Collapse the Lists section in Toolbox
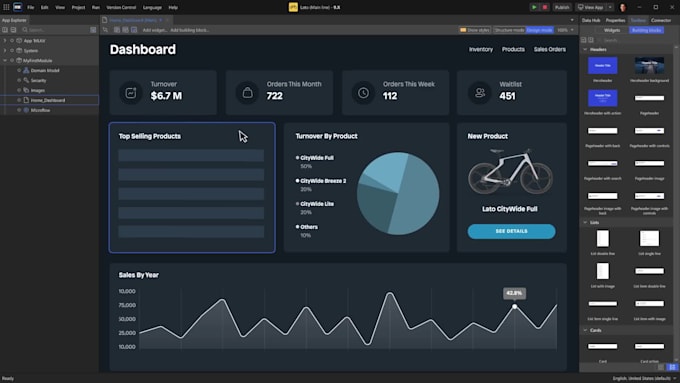 coord(585,223)
